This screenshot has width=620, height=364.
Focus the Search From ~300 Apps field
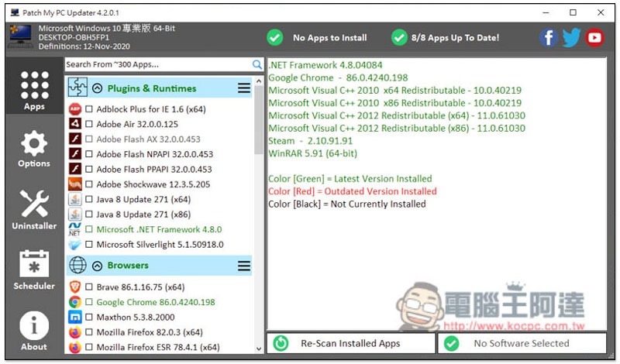[x=158, y=64]
